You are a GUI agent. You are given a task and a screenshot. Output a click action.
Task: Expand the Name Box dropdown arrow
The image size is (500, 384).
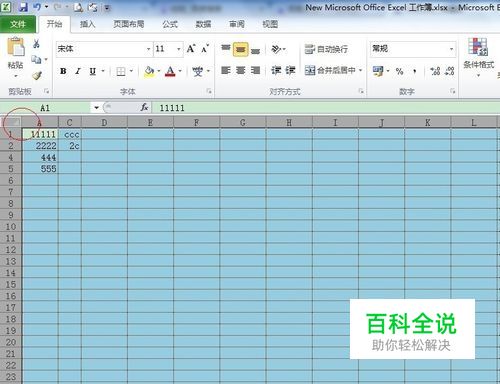point(96,108)
